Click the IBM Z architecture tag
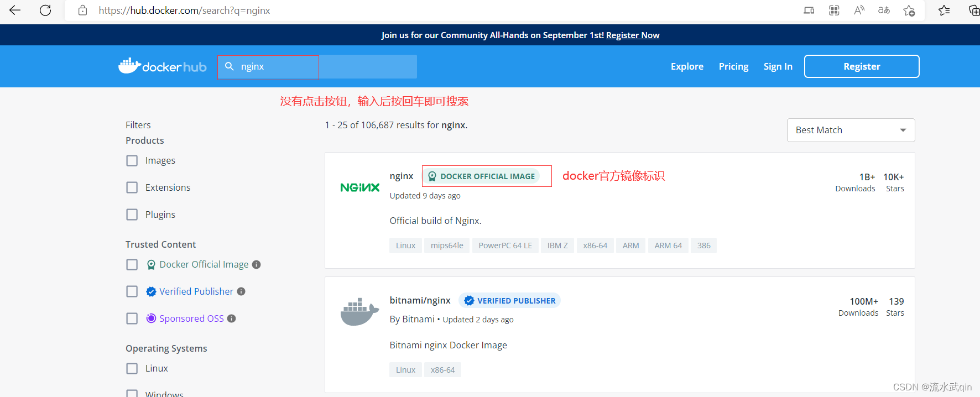 [557, 245]
